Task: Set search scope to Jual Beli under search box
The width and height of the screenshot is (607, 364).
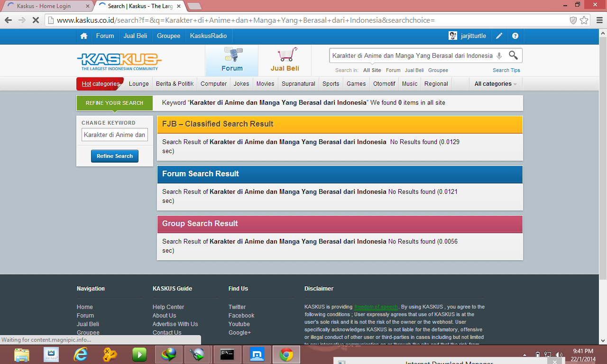Action: 414,70
